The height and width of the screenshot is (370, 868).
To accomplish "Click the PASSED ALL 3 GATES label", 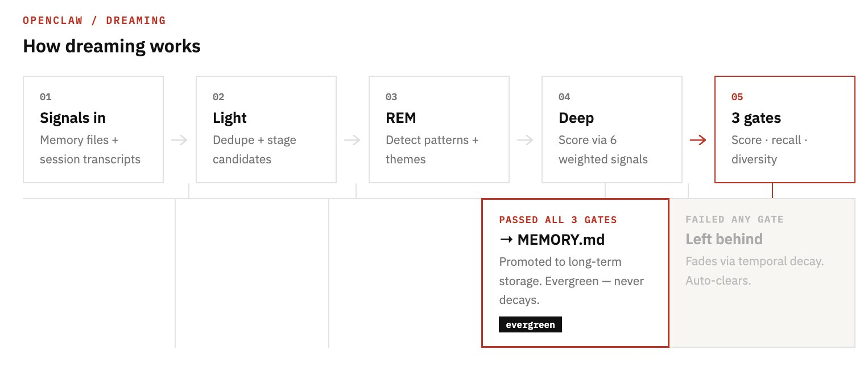I will [558, 220].
